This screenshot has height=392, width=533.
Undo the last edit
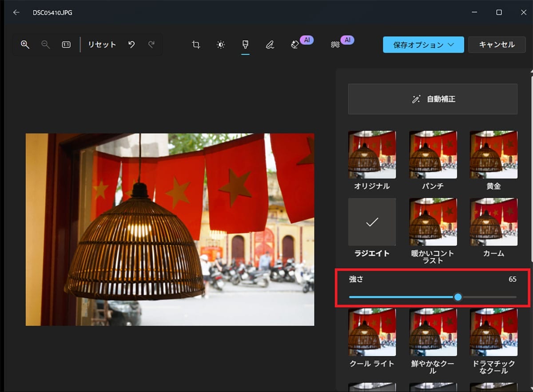[x=131, y=44]
